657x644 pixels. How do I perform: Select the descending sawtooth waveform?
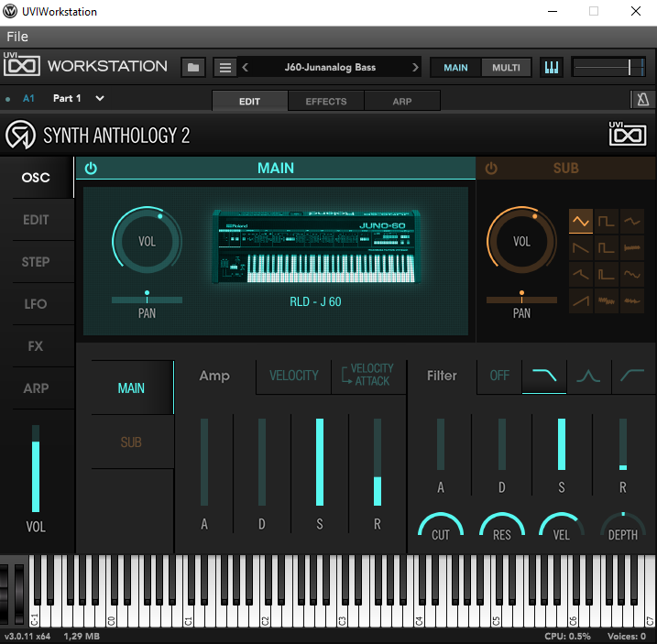pos(581,247)
